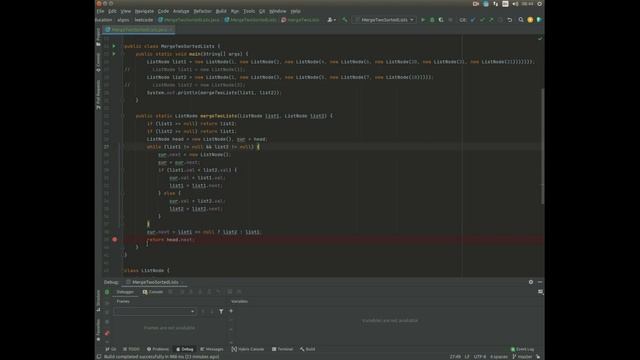Open Search Everywhere magnifier icon
The height and width of the screenshot is (360, 640).
point(521,20)
